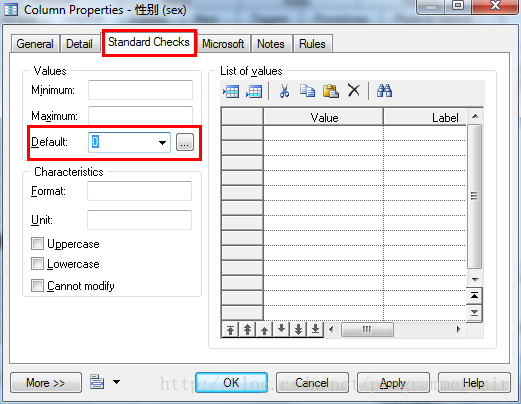Enable the Lowercase checkbox
521x404 pixels.
pyautogui.click(x=37, y=264)
